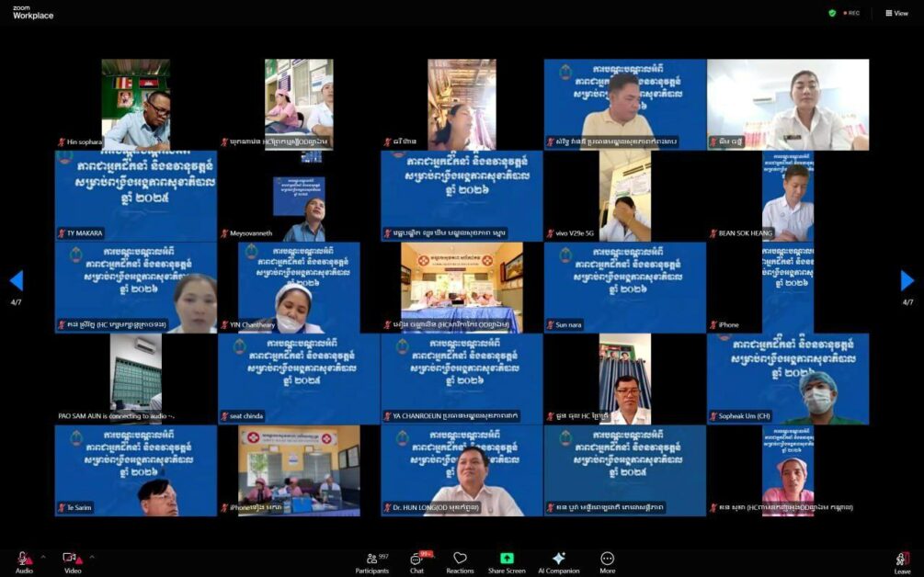Screen dimensions: 924x577
Task: Go to next gallery page arrow
Action: (x=907, y=280)
